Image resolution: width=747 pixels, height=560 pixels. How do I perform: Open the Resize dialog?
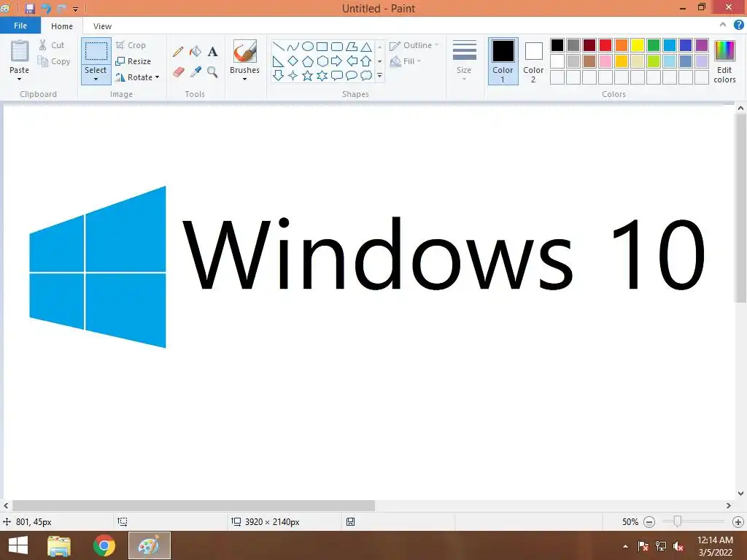(x=133, y=61)
